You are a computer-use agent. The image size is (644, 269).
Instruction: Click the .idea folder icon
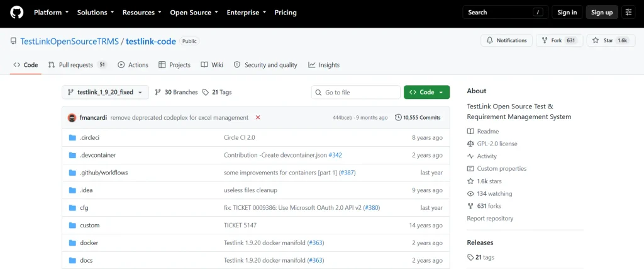coord(73,190)
